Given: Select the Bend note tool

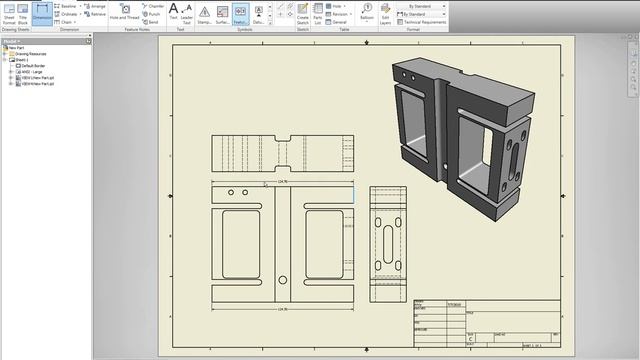Looking at the screenshot, I should (x=150, y=22).
